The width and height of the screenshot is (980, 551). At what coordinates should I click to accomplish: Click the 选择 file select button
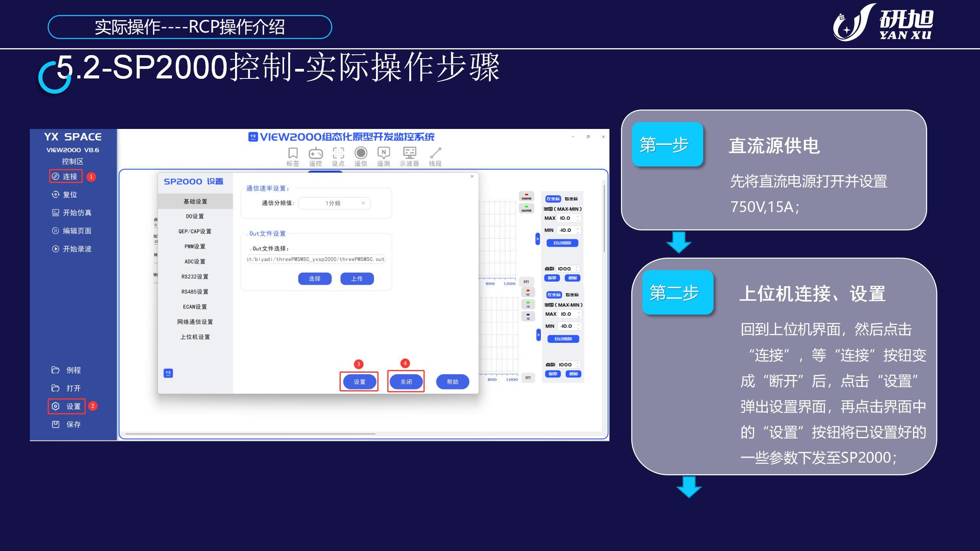click(315, 279)
